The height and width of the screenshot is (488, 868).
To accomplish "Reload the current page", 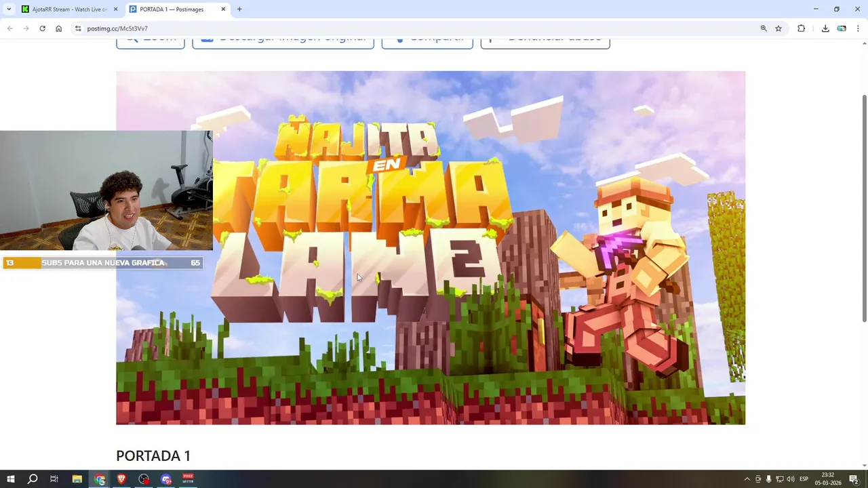I will pos(43,28).
